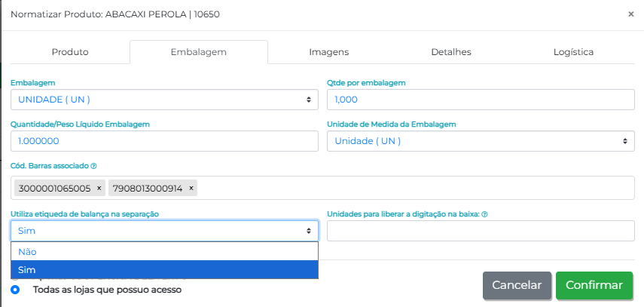Click help icon beside Cód. Barras associado
Viewport: 644px width, 307px height.
tap(94, 166)
